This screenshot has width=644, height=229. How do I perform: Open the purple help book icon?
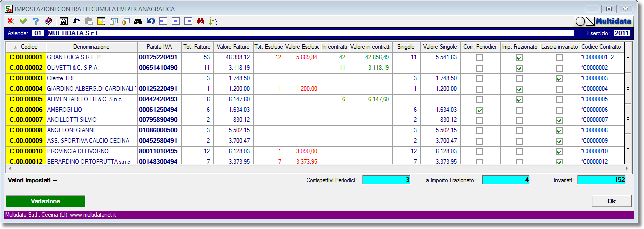(48, 21)
